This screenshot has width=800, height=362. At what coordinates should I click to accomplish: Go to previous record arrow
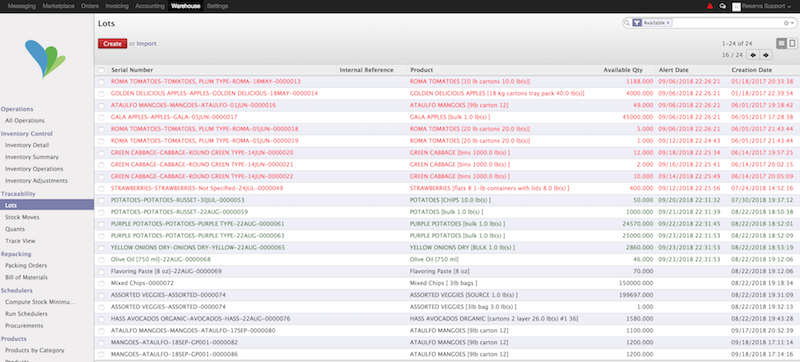tap(753, 55)
